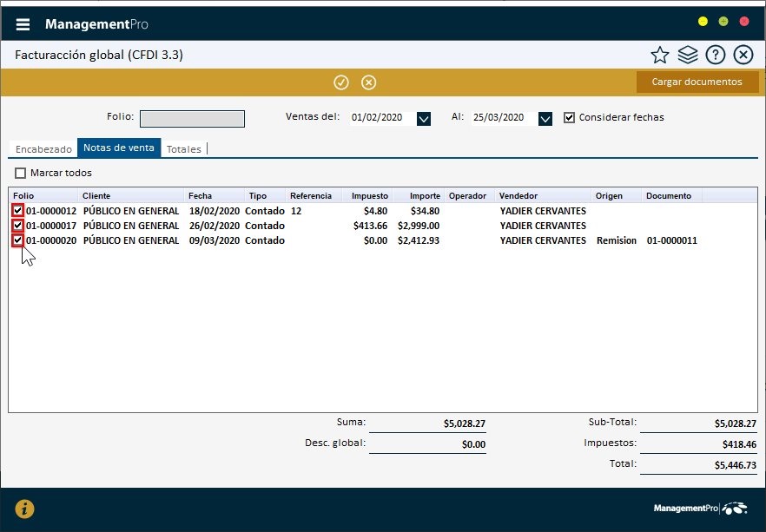Mark this screen as favorite with the star
The height and width of the screenshot is (532, 766).
coord(659,56)
